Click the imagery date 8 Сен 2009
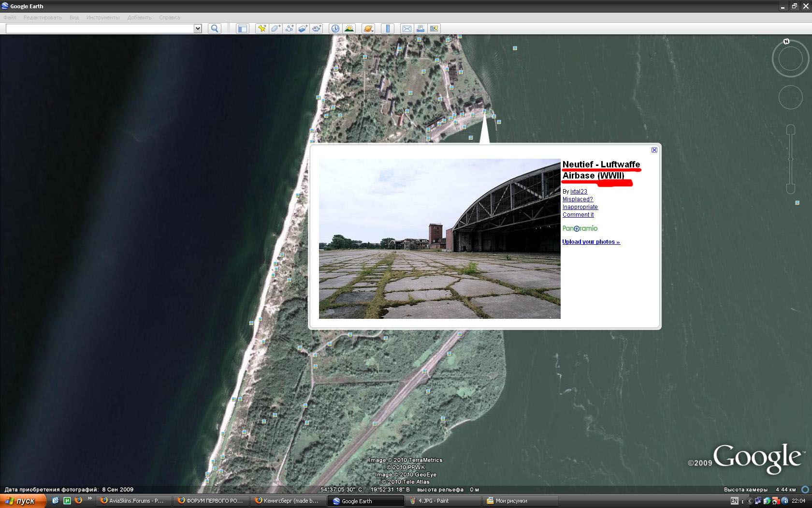This screenshot has width=812, height=508. [x=117, y=490]
